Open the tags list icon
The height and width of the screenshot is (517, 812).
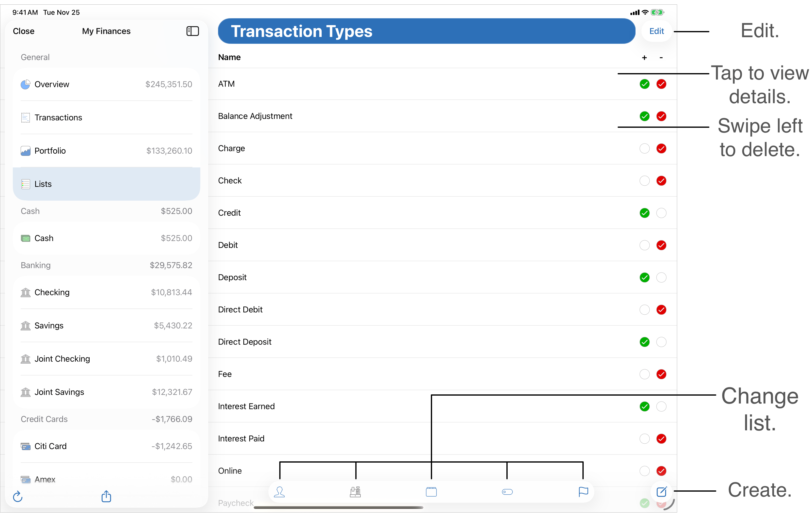507,492
